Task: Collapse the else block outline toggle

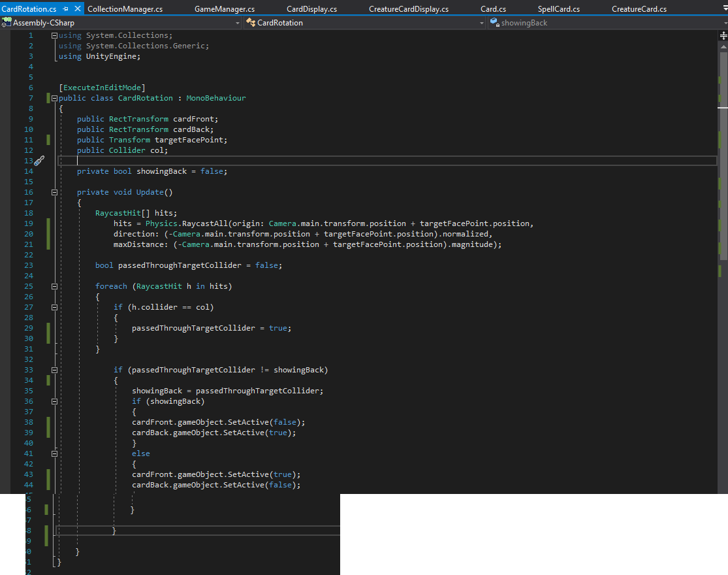Action: [x=55, y=453]
